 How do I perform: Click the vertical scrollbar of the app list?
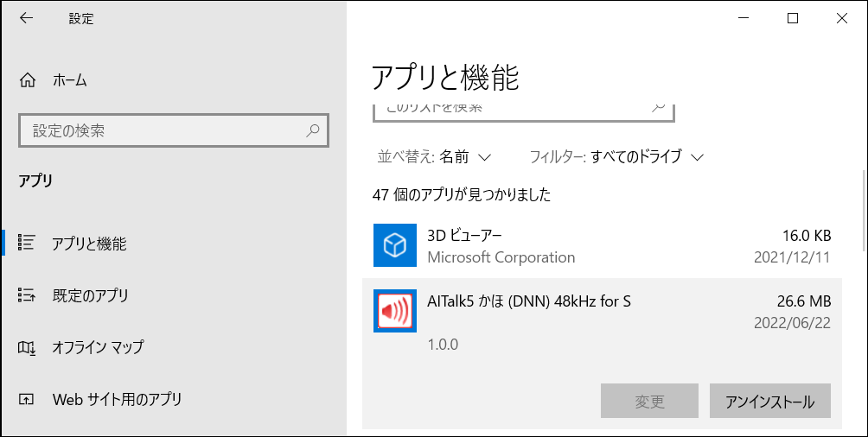pyautogui.click(x=864, y=210)
